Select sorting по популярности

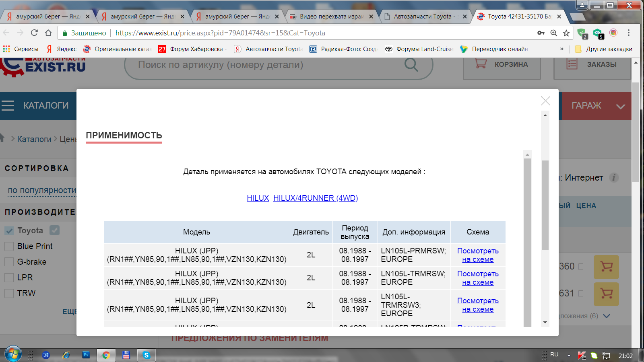[x=42, y=190]
